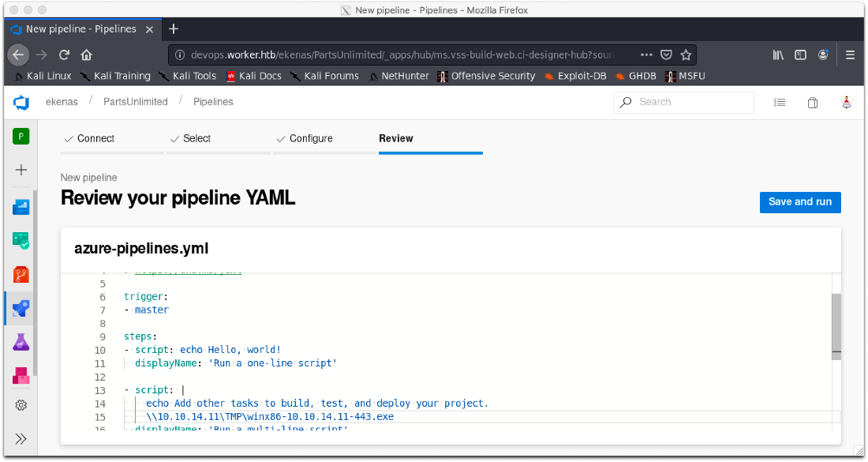This screenshot has height=462, width=868.
Task: Click the 'Run a one-line script' displayName
Action: pos(236,363)
